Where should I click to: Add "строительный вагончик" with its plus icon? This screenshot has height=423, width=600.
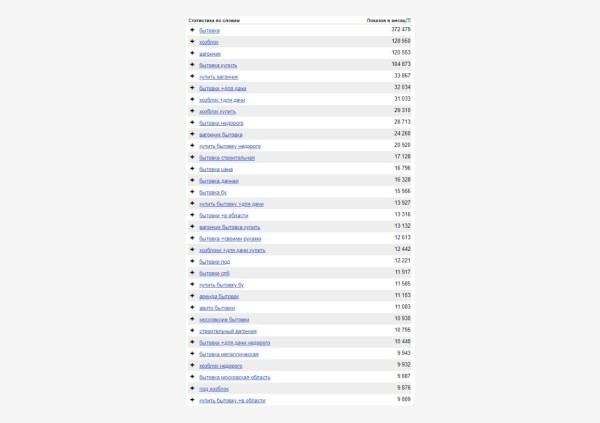[x=192, y=330]
